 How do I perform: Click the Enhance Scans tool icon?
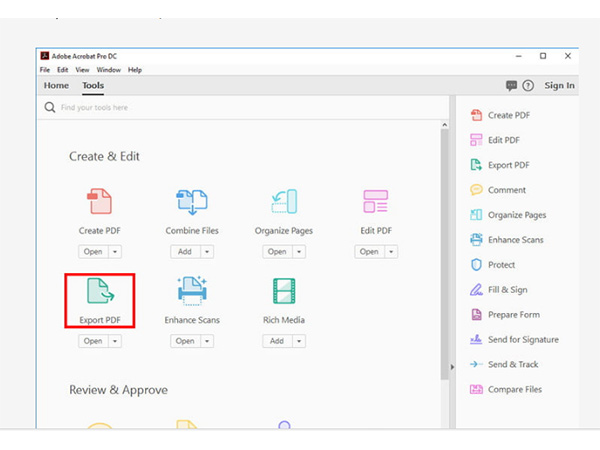pyautogui.click(x=192, y=291)
